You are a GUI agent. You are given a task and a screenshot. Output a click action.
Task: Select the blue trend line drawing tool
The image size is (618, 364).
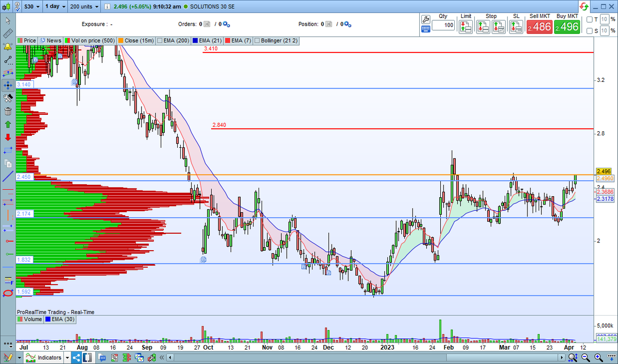coord(8,176)
